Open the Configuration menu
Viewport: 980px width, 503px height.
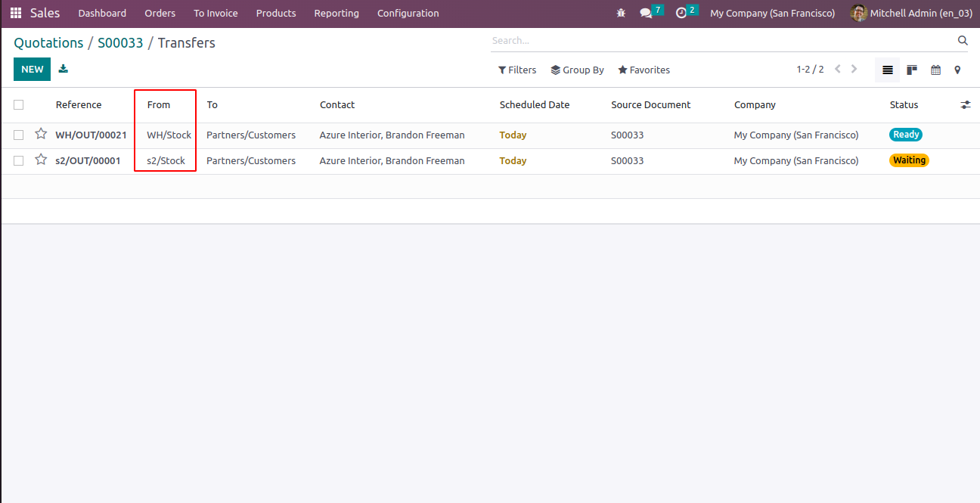click(x=408, y=14)
